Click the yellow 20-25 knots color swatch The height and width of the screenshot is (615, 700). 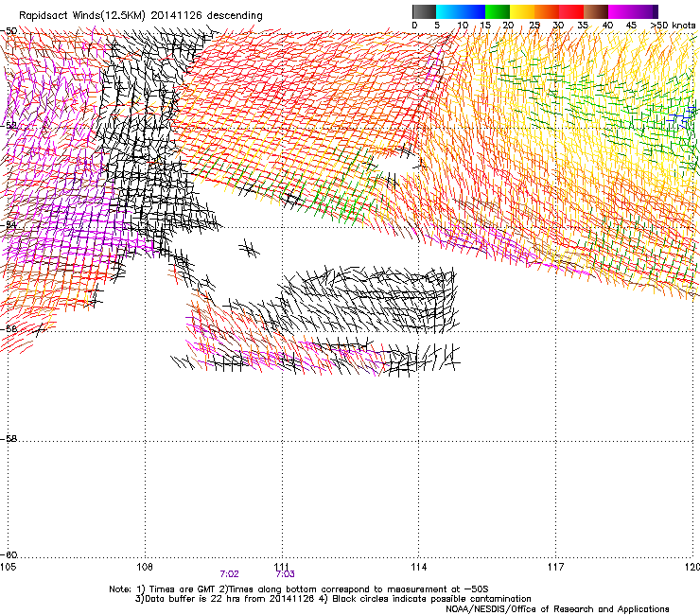pyautogui.click(x=522, y=11)
